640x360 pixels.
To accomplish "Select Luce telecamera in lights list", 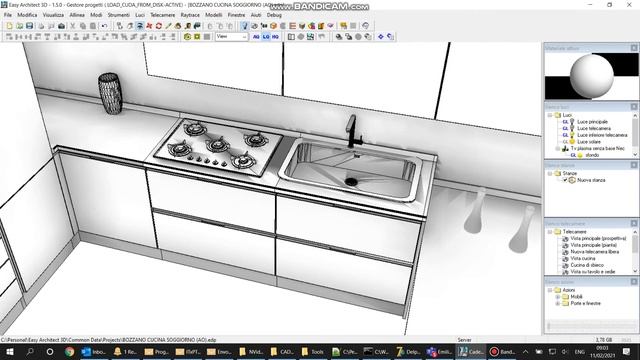I will [594, 128].
